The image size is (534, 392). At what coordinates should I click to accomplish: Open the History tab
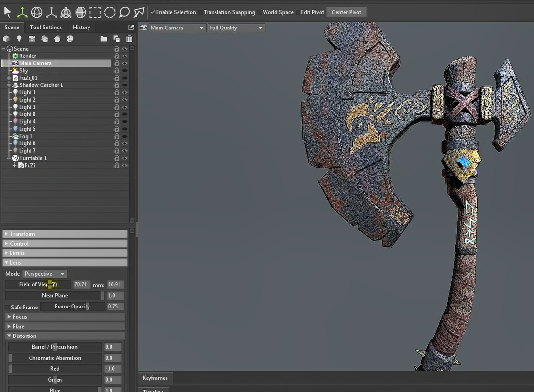tap(81, 28)
